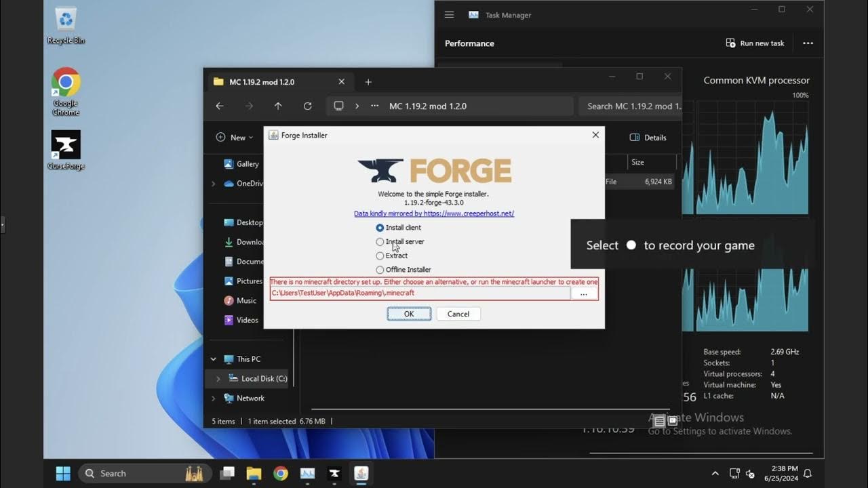Click the This PC monitor icon in address bar
Viewport: 868px width, 488px height.
(339, 106)
